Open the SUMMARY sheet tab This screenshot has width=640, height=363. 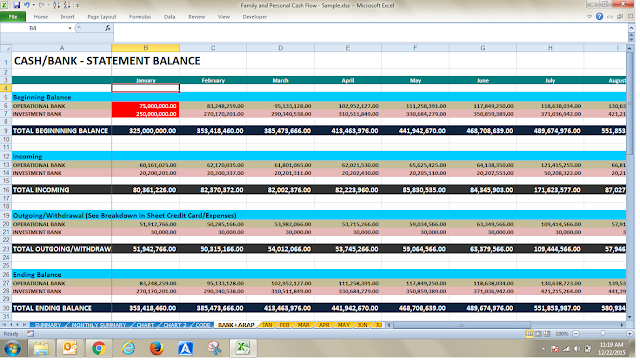tap(48, 325)
